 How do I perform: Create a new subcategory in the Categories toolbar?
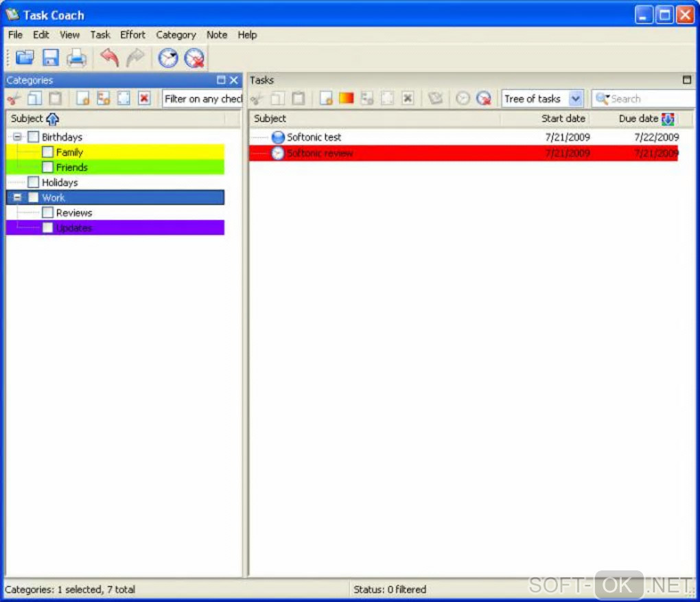tap(103, 98)
